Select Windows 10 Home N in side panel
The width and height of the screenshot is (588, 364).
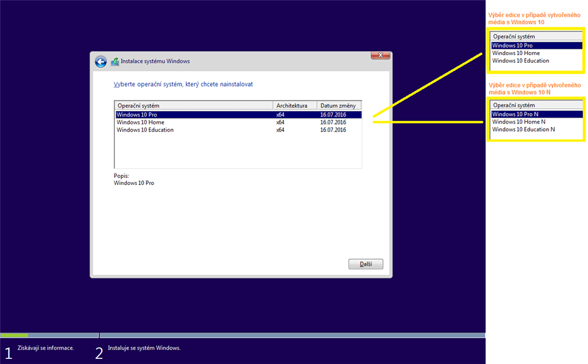519,122
